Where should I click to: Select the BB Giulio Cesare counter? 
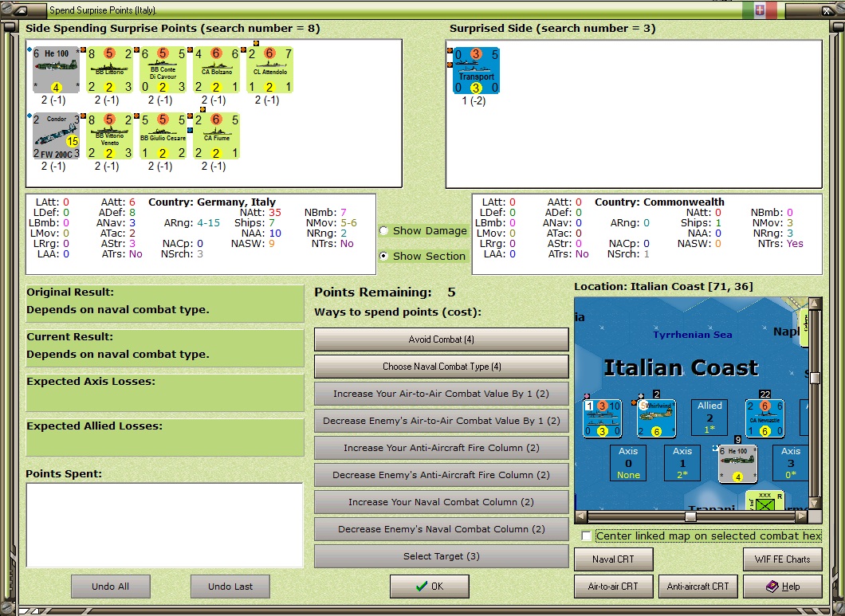[163, 135]
